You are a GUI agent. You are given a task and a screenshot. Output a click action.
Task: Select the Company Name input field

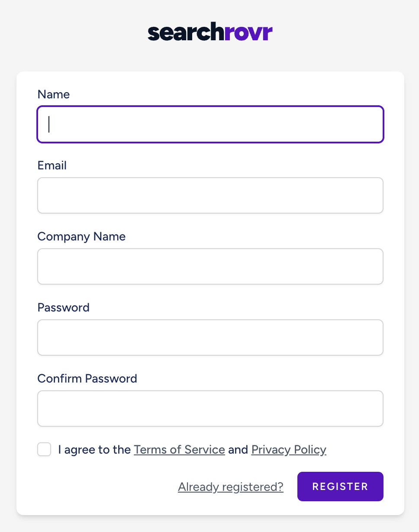(210, 266)
